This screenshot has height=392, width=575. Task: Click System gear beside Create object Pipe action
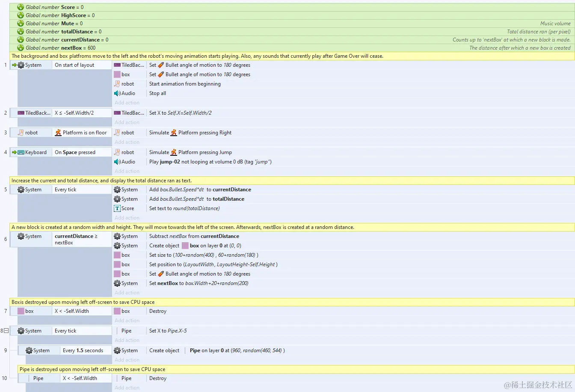pyautogui.click(x=117, y=350)
